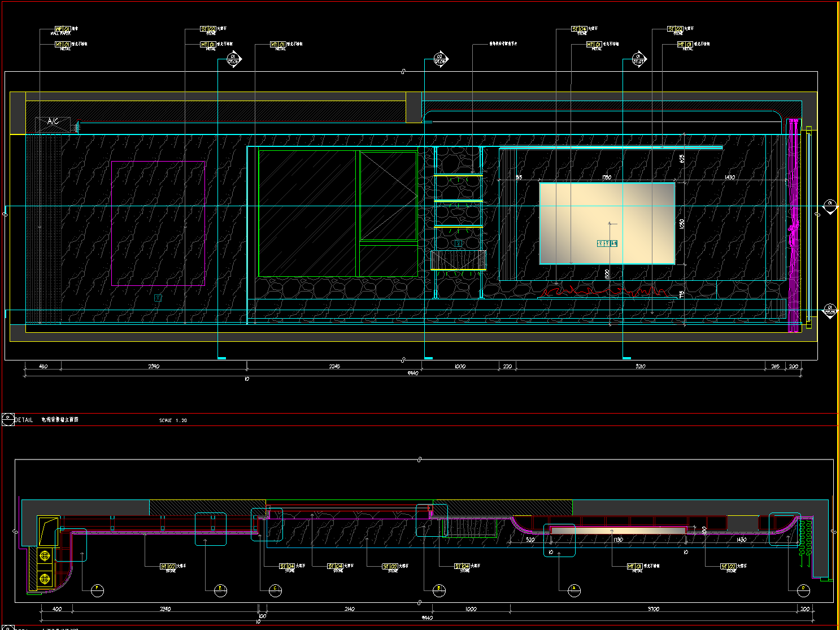This screenshot has width=840, height=630.
Task: Select the TV bar in plan view
Action: [619, 531]
